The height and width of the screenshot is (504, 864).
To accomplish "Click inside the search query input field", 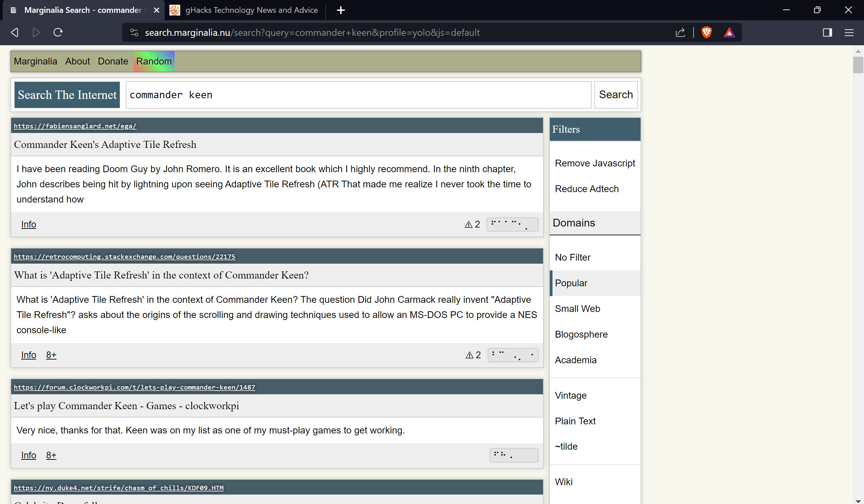I will pos(358,95).
